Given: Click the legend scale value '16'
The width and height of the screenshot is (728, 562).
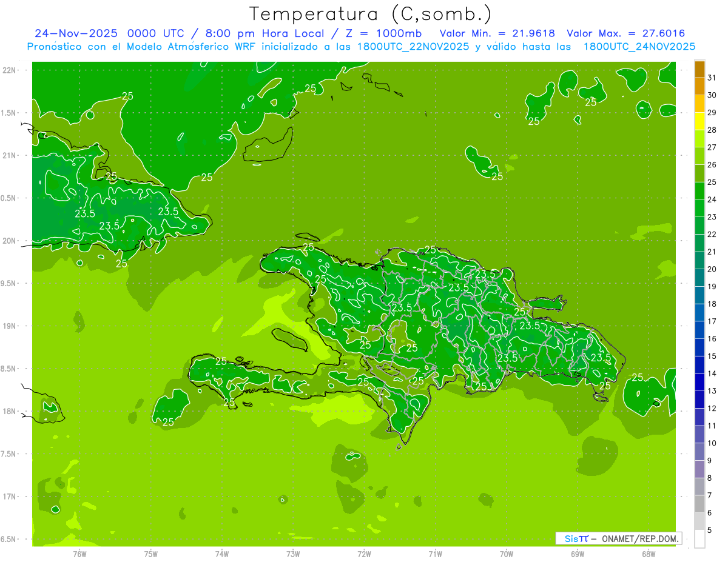Looking at the screenshot, I should click(x=712, y=339).
